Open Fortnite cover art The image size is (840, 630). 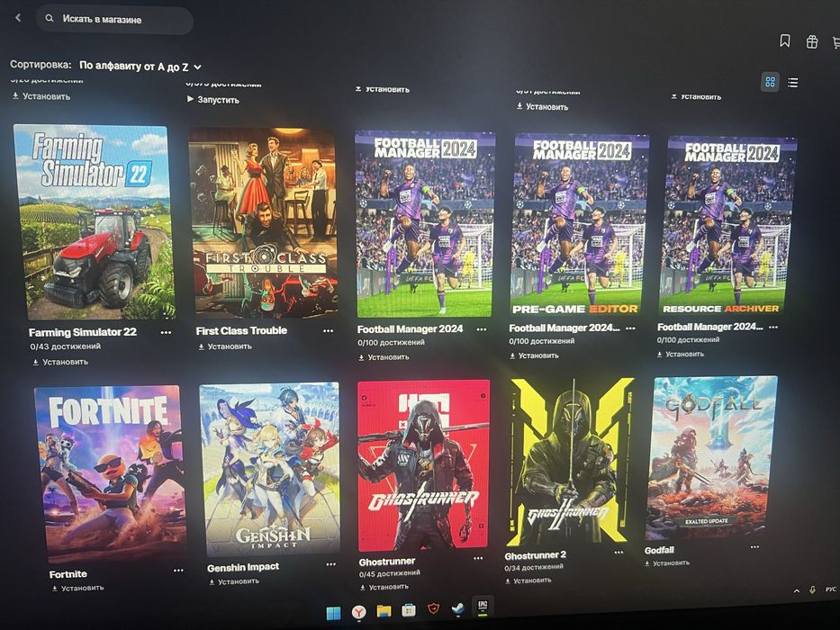tap(110, 473)
